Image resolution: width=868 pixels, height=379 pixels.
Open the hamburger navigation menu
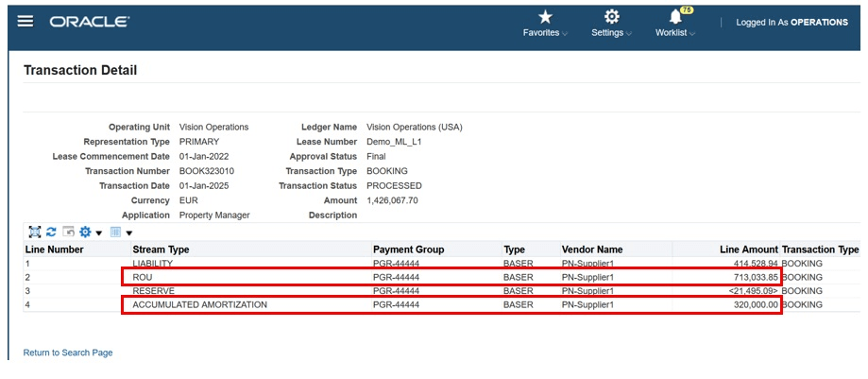coord(26,21)
